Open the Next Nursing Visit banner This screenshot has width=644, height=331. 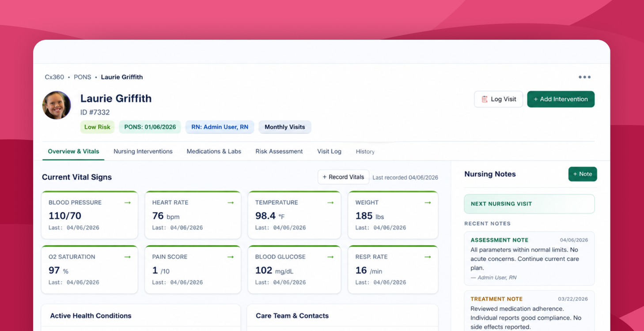(529, 204)
